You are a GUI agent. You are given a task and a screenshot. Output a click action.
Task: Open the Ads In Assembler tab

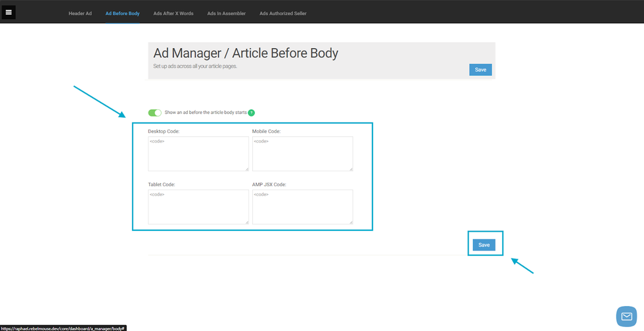pos(226,13)
